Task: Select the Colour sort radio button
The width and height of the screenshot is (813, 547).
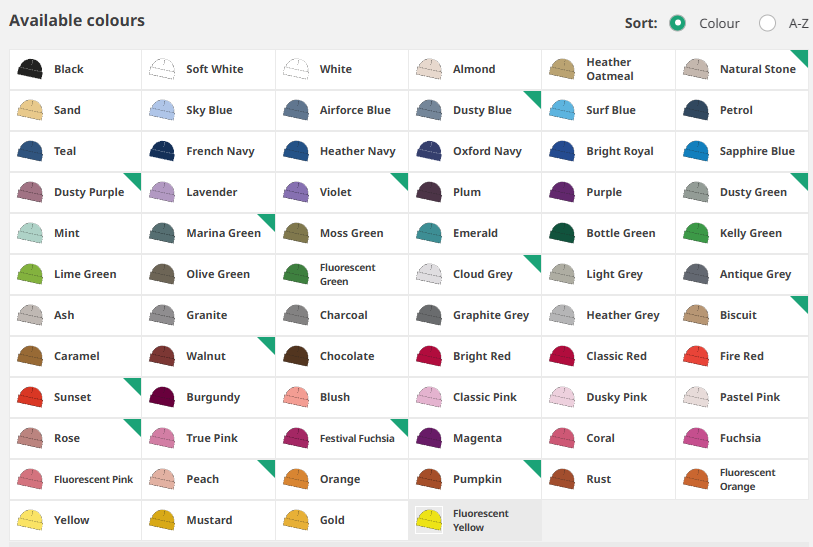Action: (x=678, y=23)
